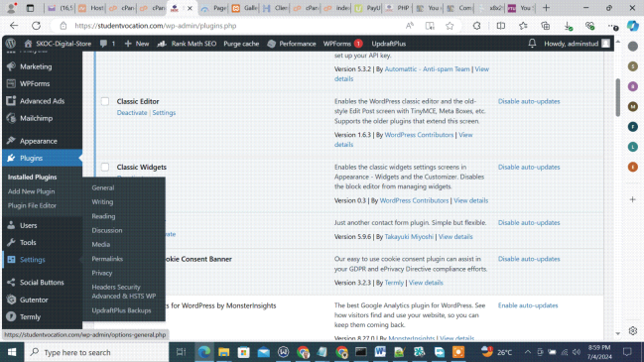The image size is (644, 362).
Task: Select Permalinks in the Settings submenu
Action: click(x=107, y=259)
